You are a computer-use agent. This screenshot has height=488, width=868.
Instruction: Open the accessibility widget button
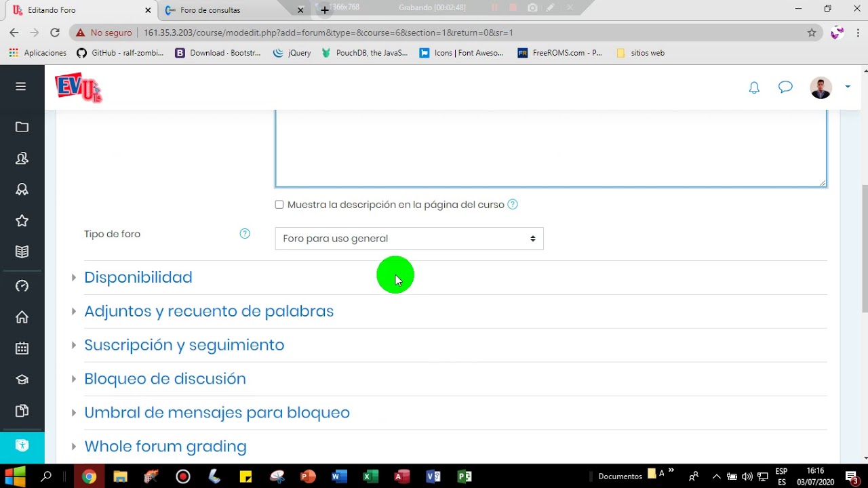tap(22, 445)
